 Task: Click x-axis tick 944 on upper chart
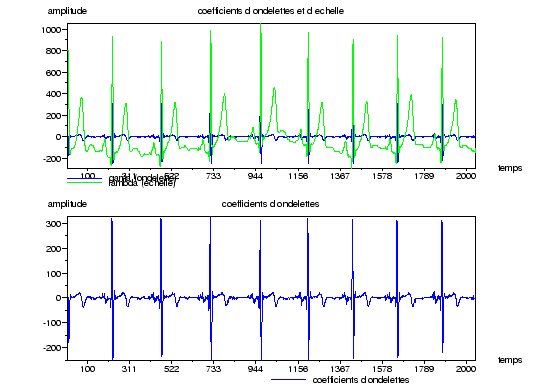coord(255,177)
